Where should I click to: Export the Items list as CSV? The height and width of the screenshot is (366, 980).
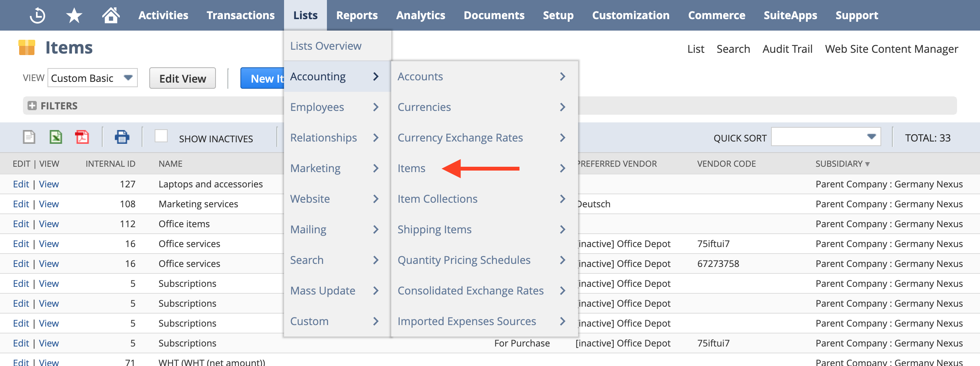29,137
